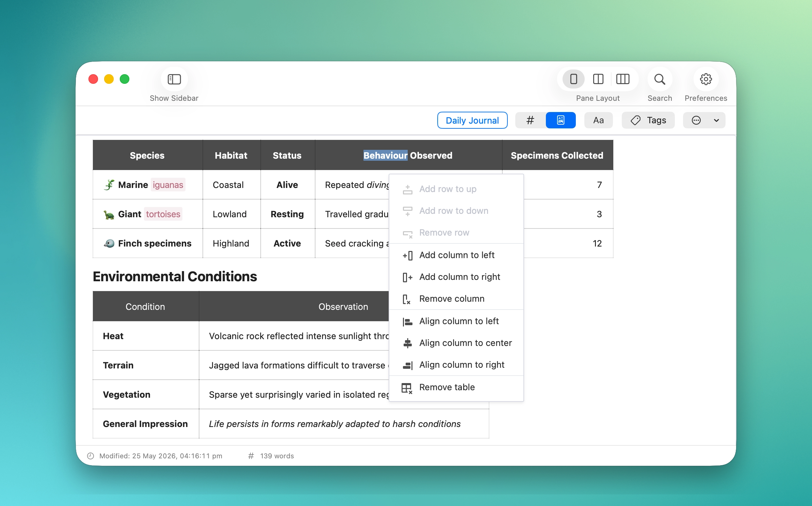This screenshot has width=812, height=506.
Task: Click the marine iguana lizard emoji
Action: click(x=109, y=185)
